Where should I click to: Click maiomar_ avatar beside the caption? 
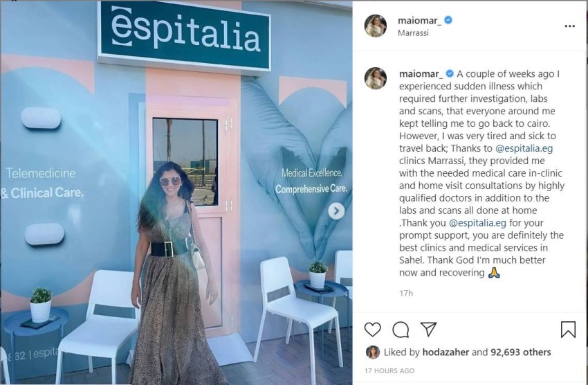376,78
